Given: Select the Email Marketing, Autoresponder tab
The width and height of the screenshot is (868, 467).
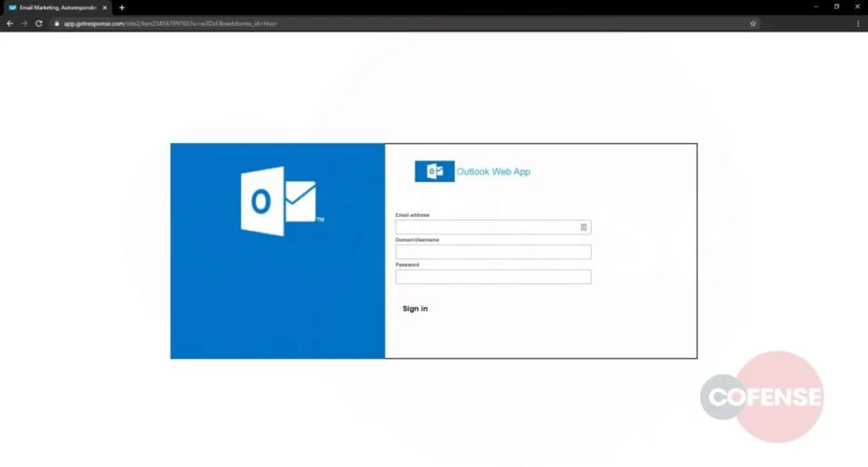Looking at the screenshot, I should click(58, 8).
